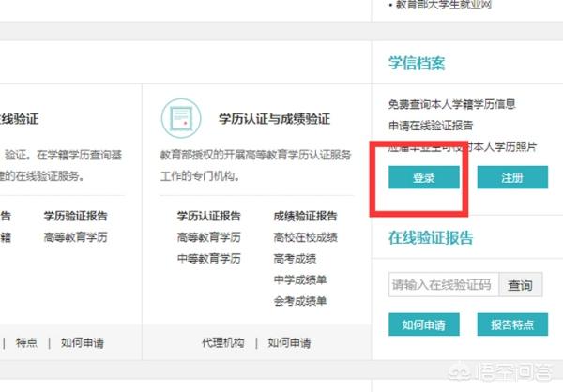Click the 请输入在线验证码 input field
Screen dimensions: 563x392
pos(444,285)
